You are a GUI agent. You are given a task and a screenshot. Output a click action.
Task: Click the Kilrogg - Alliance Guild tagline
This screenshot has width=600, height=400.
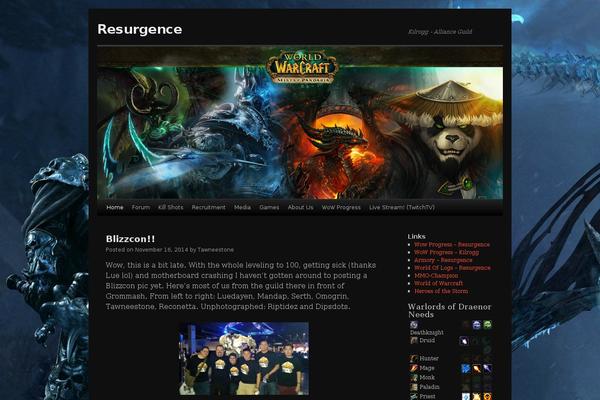click(440, 32)
